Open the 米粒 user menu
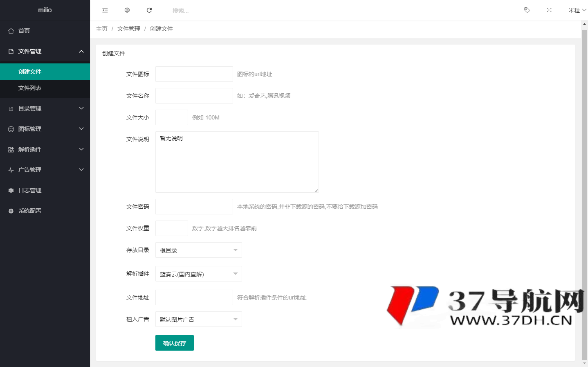This screenshot has height=367, width=588. pos(577,10)
